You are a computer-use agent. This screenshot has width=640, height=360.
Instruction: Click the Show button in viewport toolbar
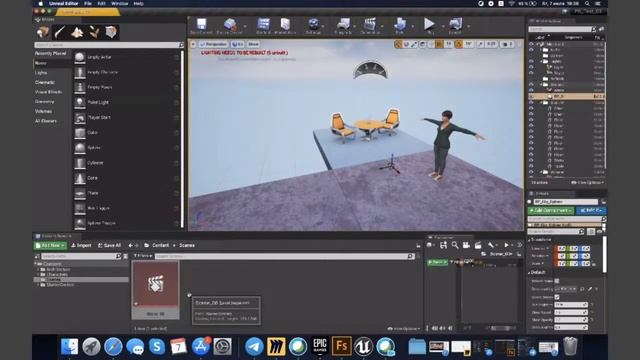click(253, 44)
